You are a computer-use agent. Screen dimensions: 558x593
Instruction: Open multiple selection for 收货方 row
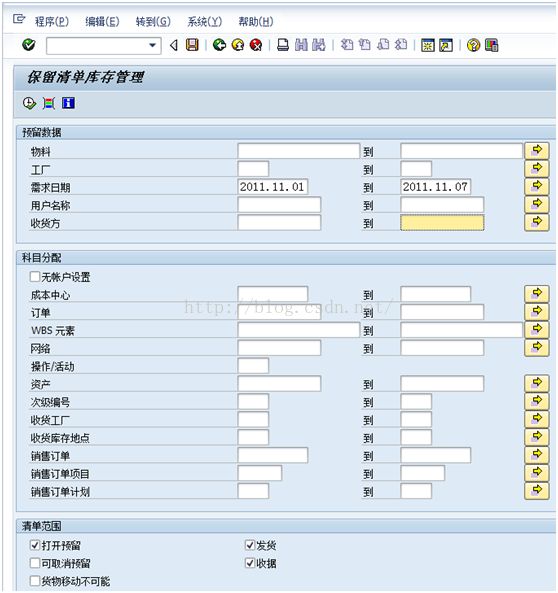pos(536,222)
